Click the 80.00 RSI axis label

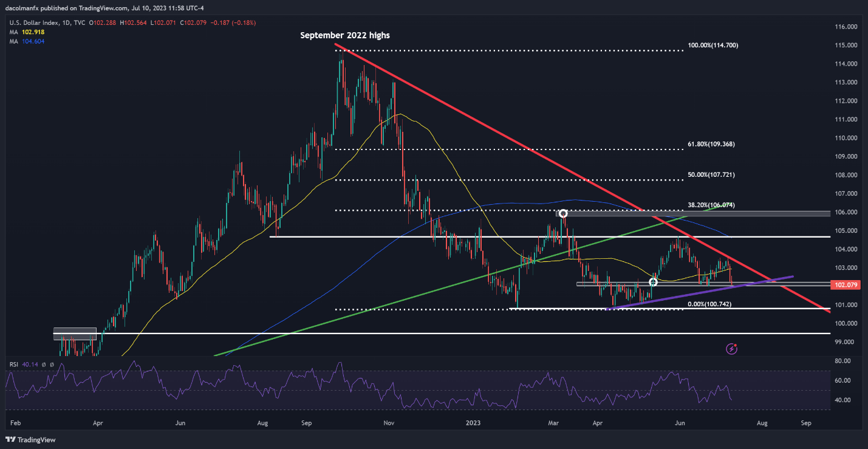[x=844, y=361]
